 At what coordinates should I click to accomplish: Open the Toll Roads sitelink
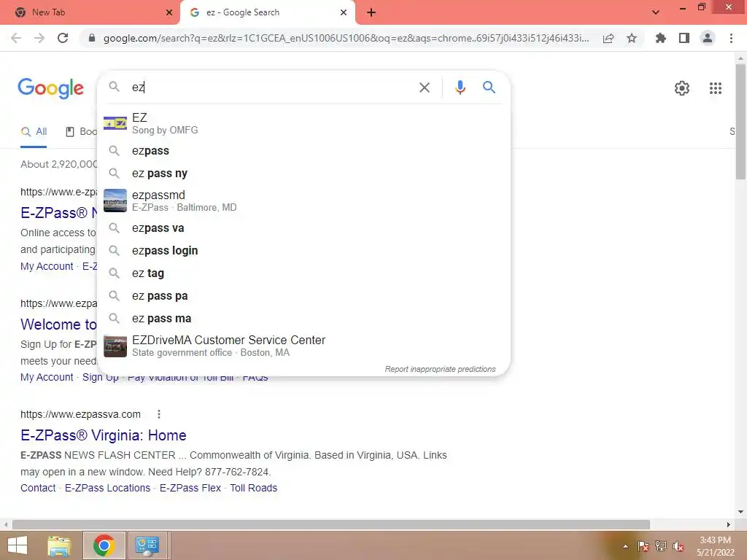click(x=253, y=488)
